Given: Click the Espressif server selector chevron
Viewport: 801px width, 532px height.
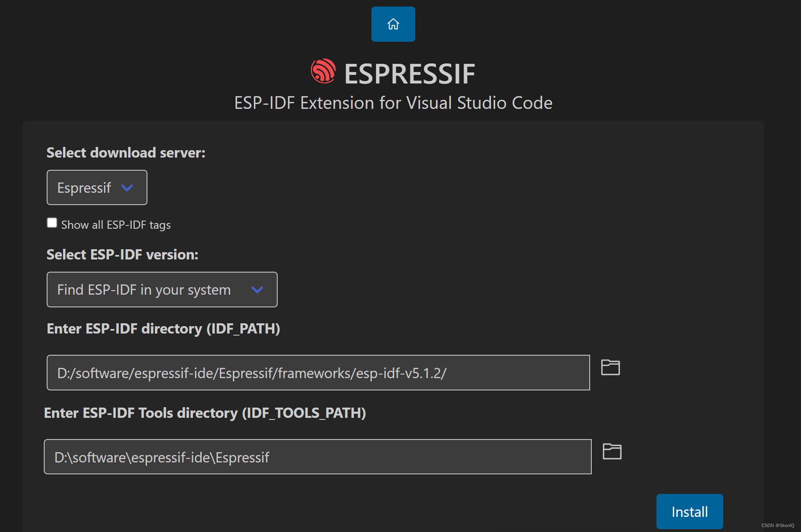Looking at the screenshot, I should 127,187.
